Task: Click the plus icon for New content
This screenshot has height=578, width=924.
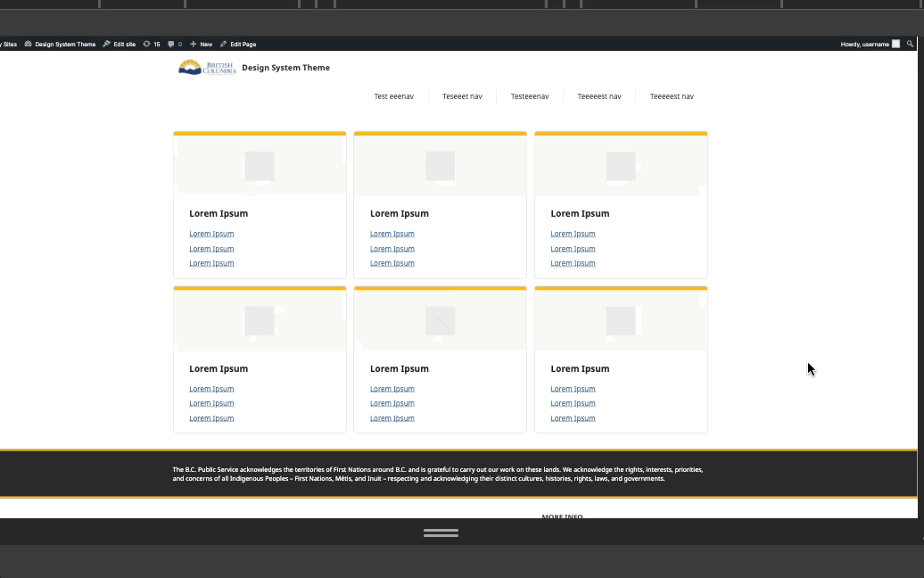Action: click(x=194, y=45)
